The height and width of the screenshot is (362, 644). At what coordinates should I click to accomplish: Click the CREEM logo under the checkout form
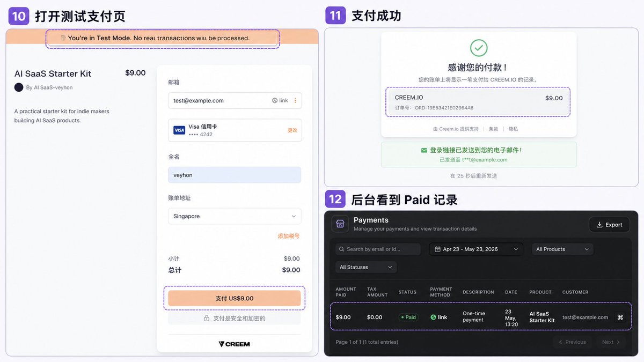(234, 344)
